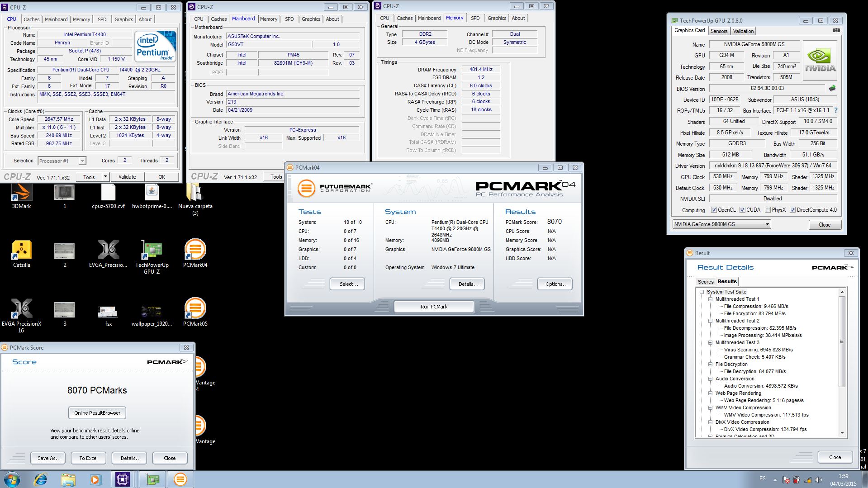Toggle the CUDA checkbox in GPU-Z
The height and width of the screenshot is (488, 868).
click(x=742, y=210)
